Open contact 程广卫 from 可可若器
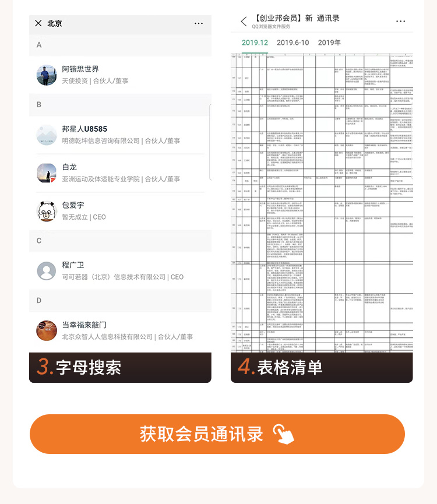 tap(122, 271)
